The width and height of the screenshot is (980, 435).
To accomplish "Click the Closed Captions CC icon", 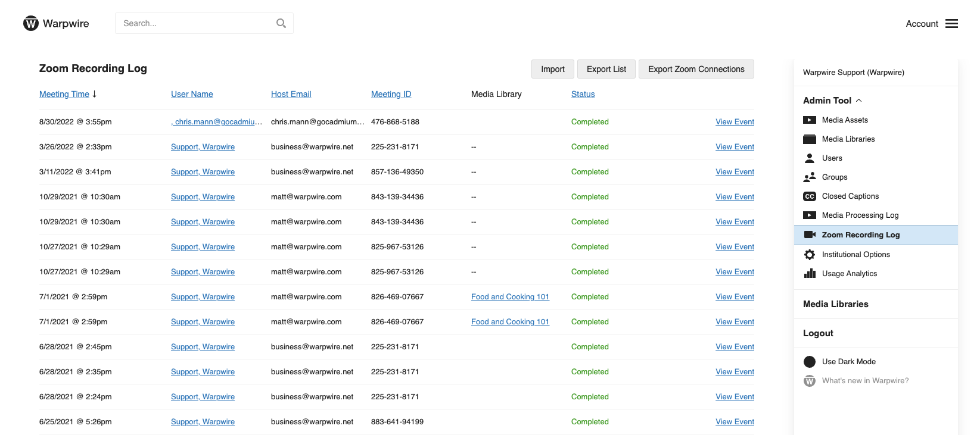I will pos(810,196).
